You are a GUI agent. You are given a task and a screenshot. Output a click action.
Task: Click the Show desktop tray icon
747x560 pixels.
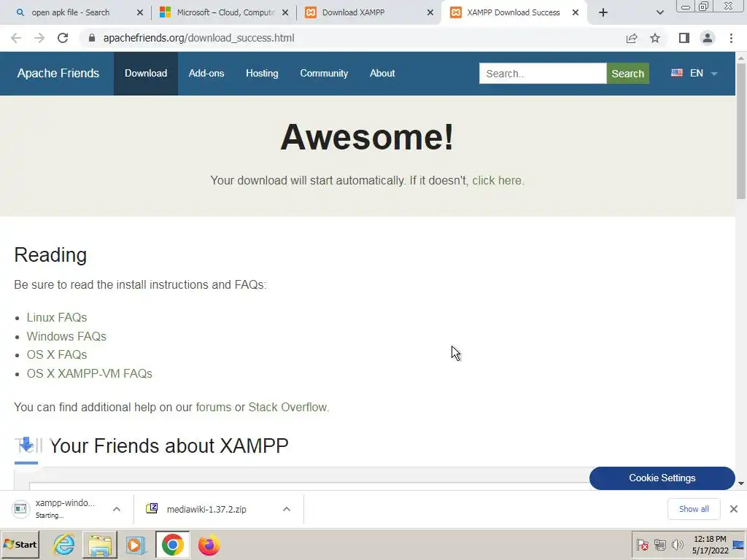click(739, 545)
